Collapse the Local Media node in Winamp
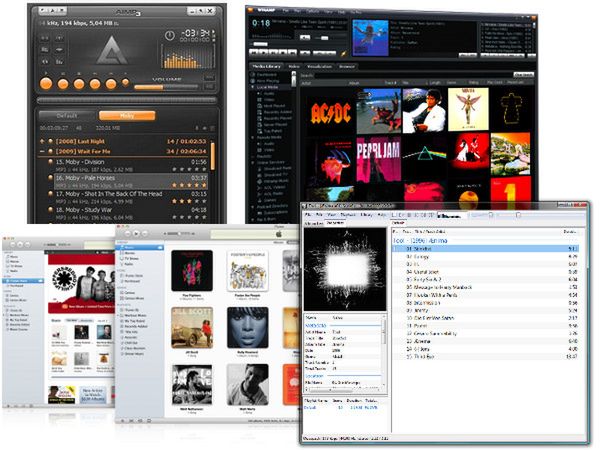The image size is (600, 450). tap(253, 87)
